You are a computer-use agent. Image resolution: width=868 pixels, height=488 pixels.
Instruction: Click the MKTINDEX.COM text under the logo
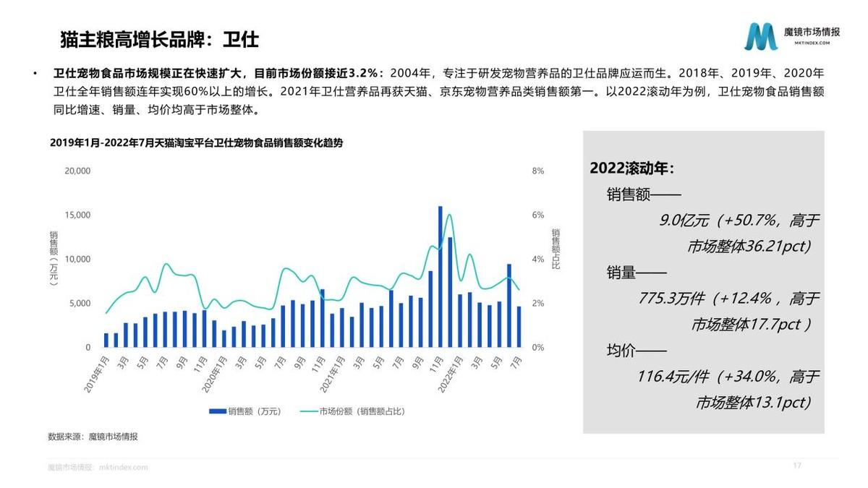point(807,43)
